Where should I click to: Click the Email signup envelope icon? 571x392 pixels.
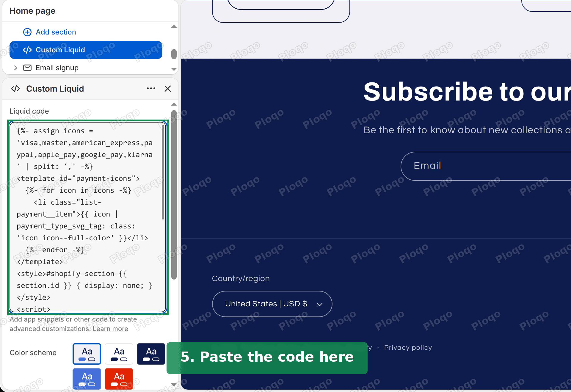coord(27,68)
